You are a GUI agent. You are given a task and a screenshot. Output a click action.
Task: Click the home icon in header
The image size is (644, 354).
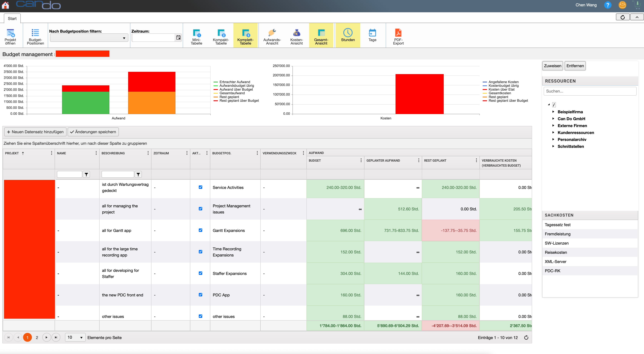tap(5, 5)
